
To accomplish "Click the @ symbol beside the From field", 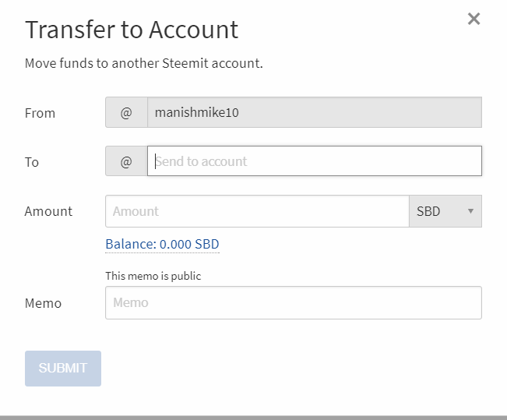I will point(126,113).
